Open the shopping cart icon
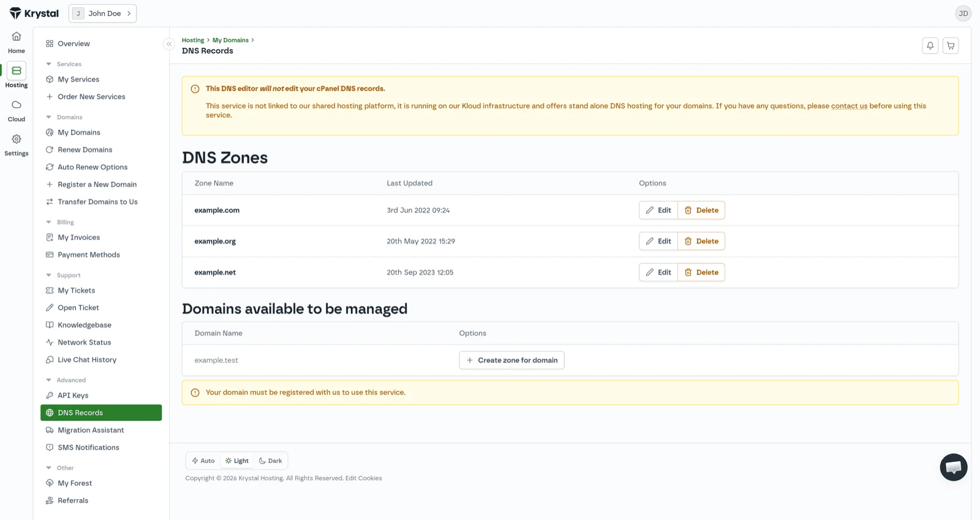 point(951,45)
